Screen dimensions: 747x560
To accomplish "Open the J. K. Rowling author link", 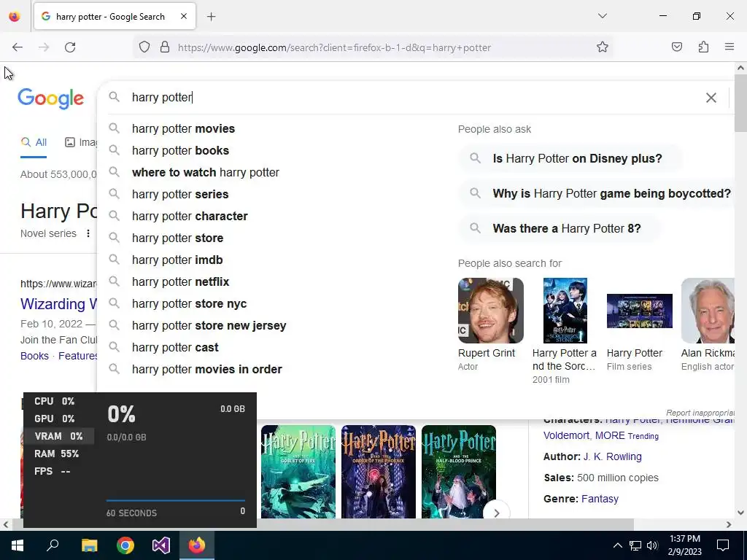I will (612, 456).
